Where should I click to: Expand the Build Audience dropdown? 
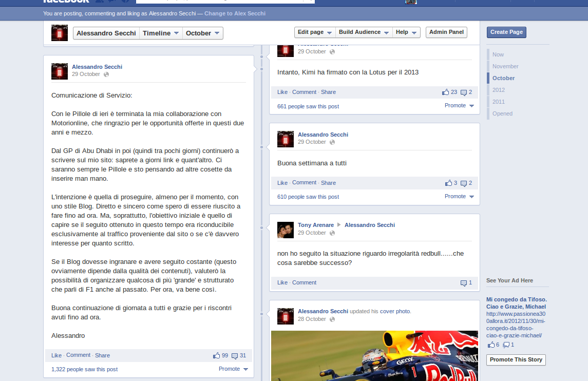pyautogui.click(x=363, y=32)
